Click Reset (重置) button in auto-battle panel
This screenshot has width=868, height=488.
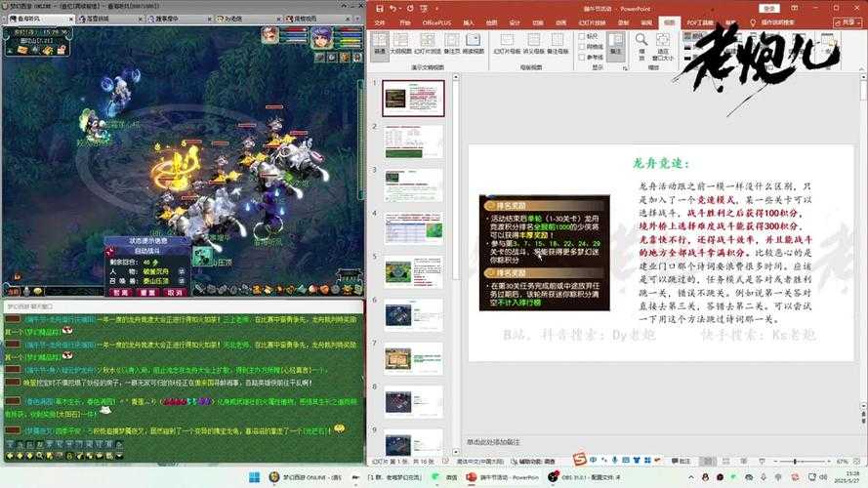click(147, 292)
